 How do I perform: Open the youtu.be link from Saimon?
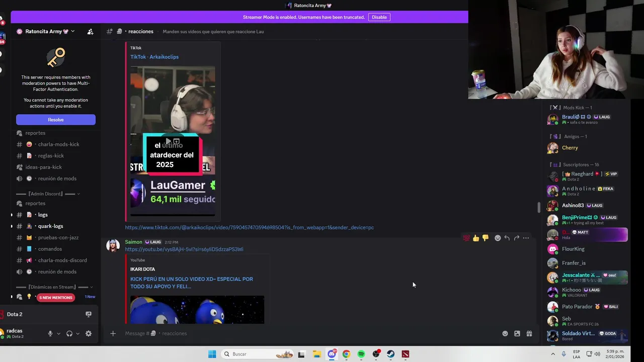tap(184, 249)
